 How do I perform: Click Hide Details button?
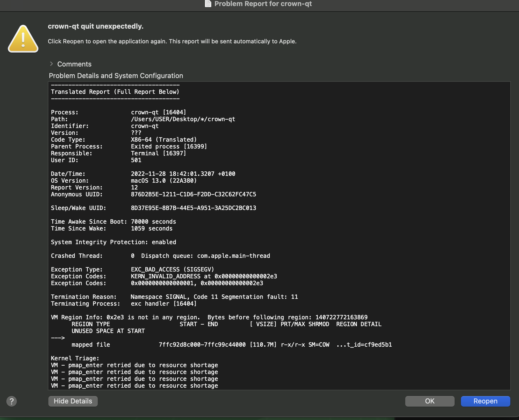73,401
